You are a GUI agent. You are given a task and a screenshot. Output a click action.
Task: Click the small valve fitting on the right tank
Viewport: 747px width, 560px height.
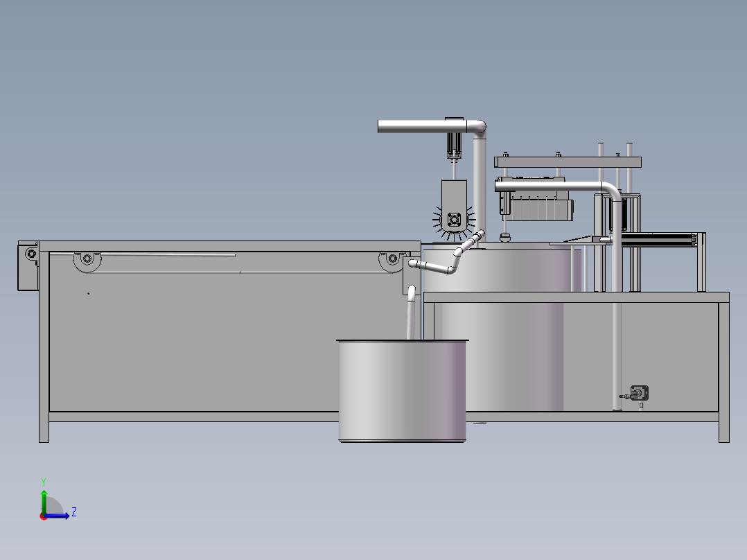tap(638, 392)
